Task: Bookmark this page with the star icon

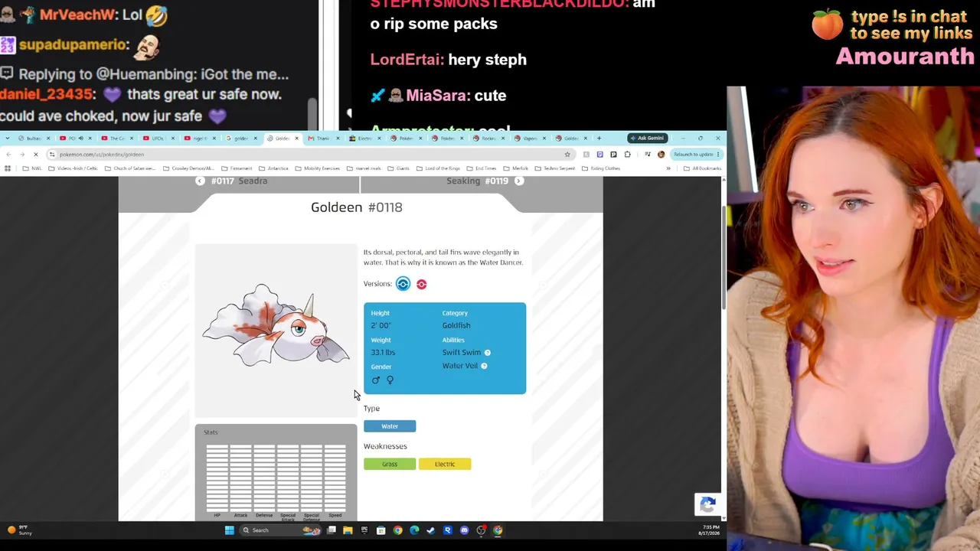Action: 567,155
